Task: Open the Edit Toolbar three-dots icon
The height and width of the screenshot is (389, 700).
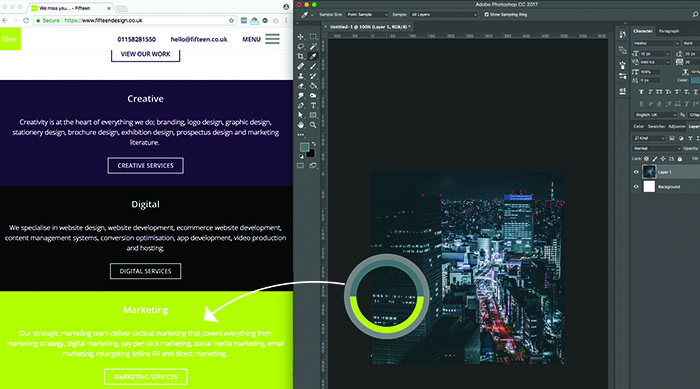Action: coord(301,134)
